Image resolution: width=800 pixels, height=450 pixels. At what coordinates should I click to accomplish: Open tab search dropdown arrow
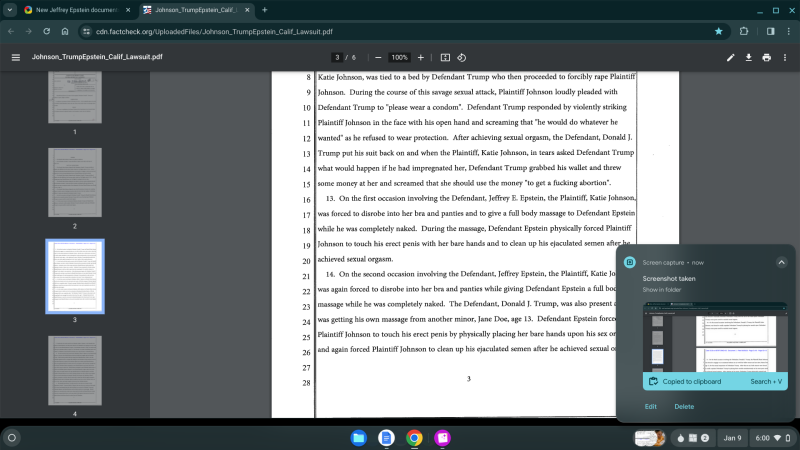point(10,10)
